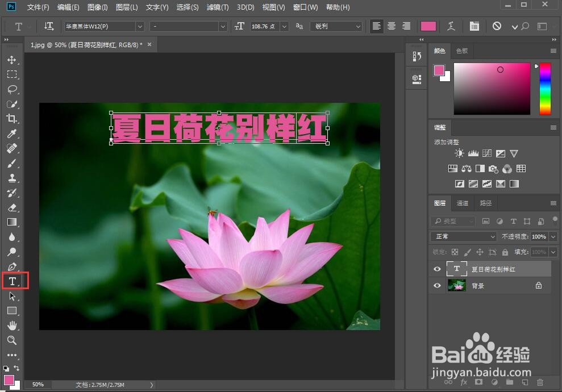
Task: Select the Path Selection tool
Action: tap(12, 296)
